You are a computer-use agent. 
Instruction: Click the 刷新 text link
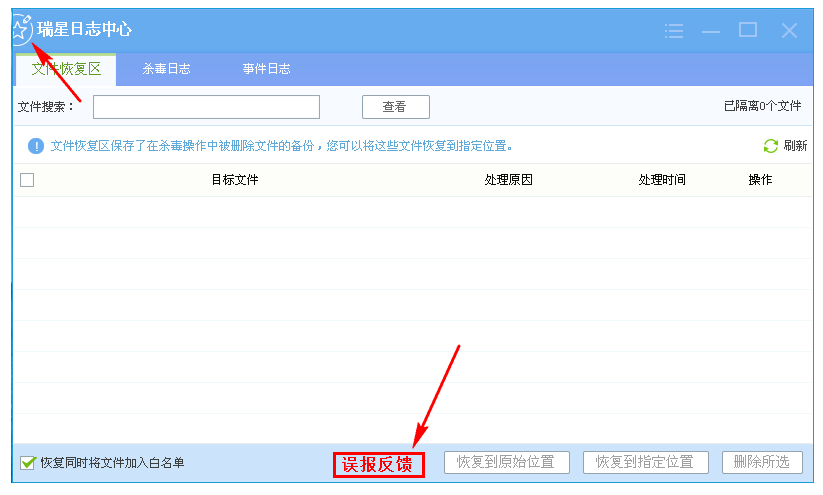tap(795, 145)
